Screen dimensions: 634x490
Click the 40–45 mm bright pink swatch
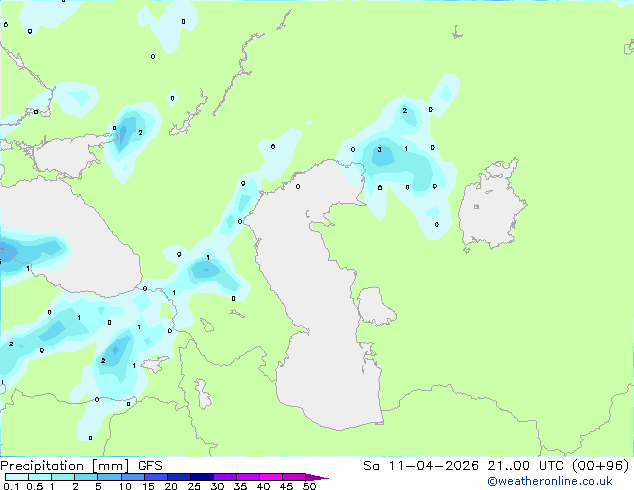pyautogui.click(x=271, y=477)
